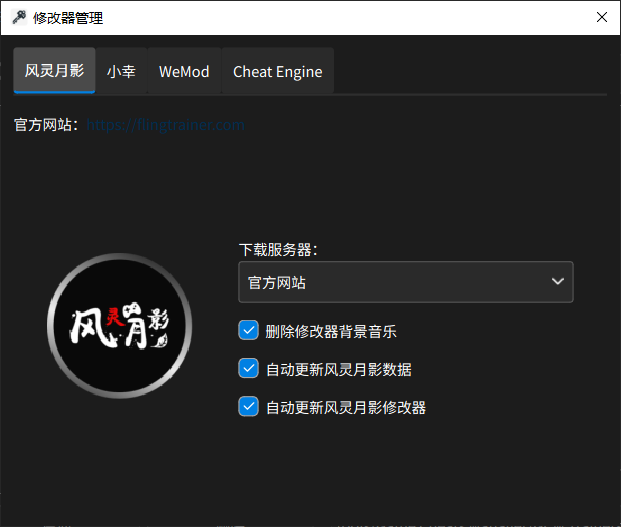The height and width of the screenshot is (527, 621).
Task: Open the Cheat Engine tab
Action: click(x=278, y=71)
